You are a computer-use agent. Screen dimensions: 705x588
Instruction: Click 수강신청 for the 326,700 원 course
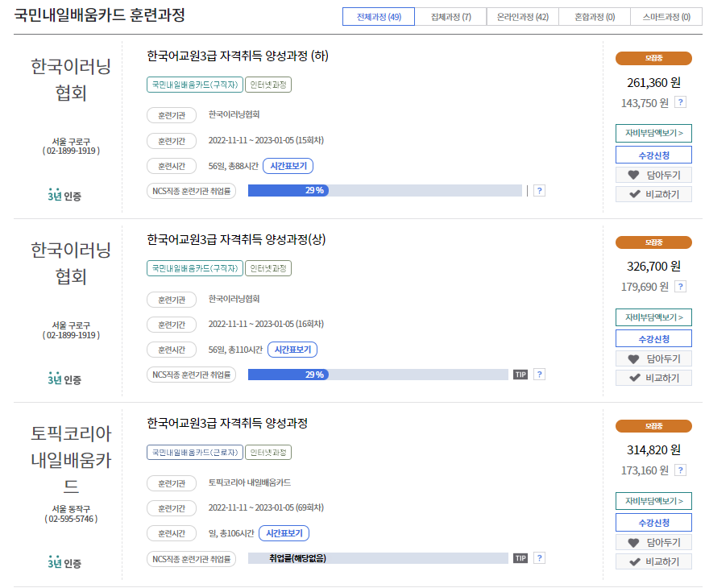[653, 338]
